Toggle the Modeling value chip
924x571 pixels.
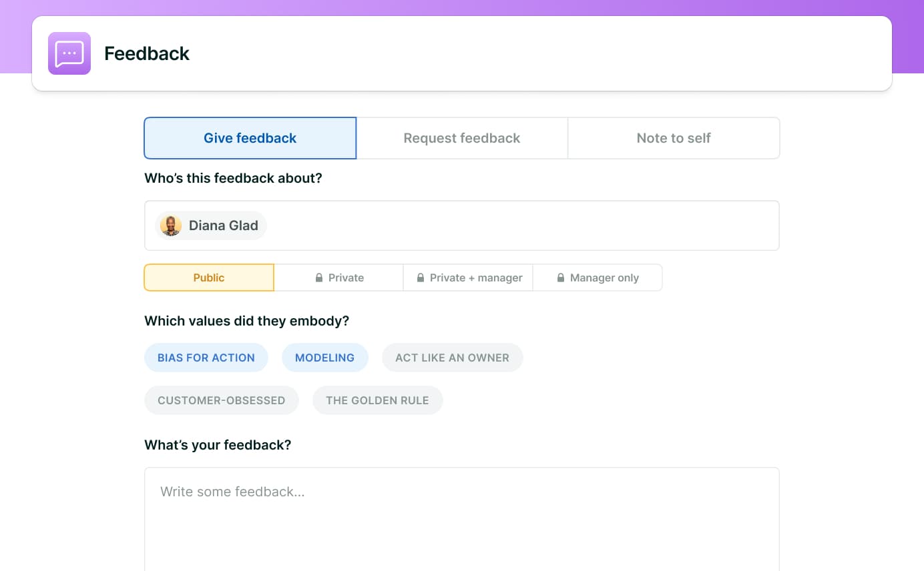[x=324, y=358]
